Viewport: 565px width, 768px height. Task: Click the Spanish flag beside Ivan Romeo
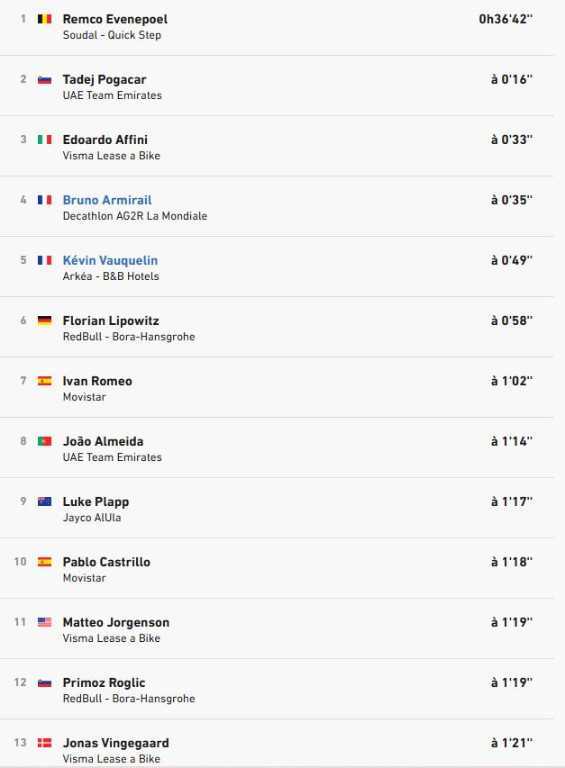(45, 381)
